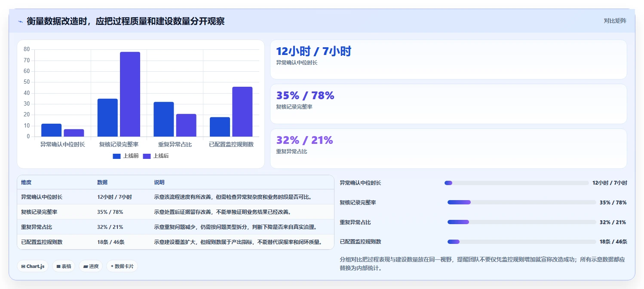Click progress row value 35% / 78%
Screen dimensions: 644x289
point(613,203)
